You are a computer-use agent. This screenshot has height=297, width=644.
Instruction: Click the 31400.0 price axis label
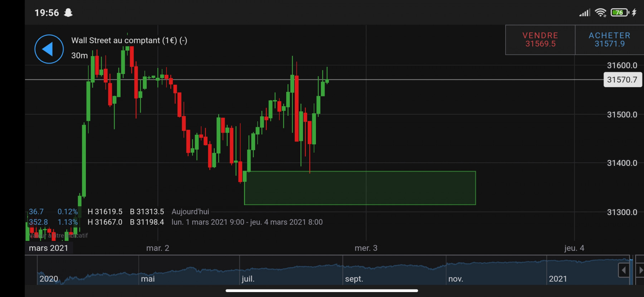tap(622, 163)
